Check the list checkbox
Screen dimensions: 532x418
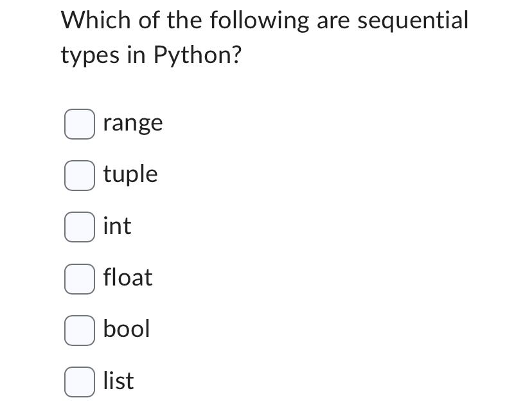[x=78, y=381]
